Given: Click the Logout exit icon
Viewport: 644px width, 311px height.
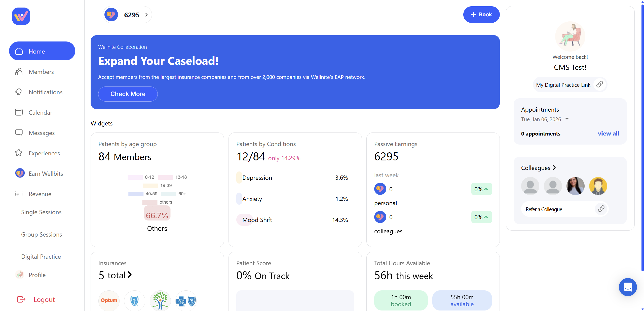Looking at the screenshot, I should point(21,299).
